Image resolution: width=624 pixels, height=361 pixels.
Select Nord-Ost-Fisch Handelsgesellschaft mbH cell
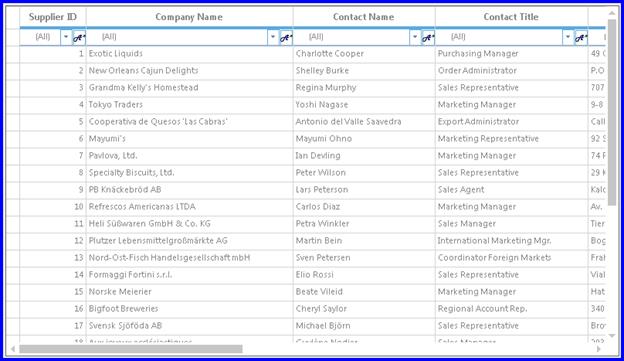pos(189,258)
